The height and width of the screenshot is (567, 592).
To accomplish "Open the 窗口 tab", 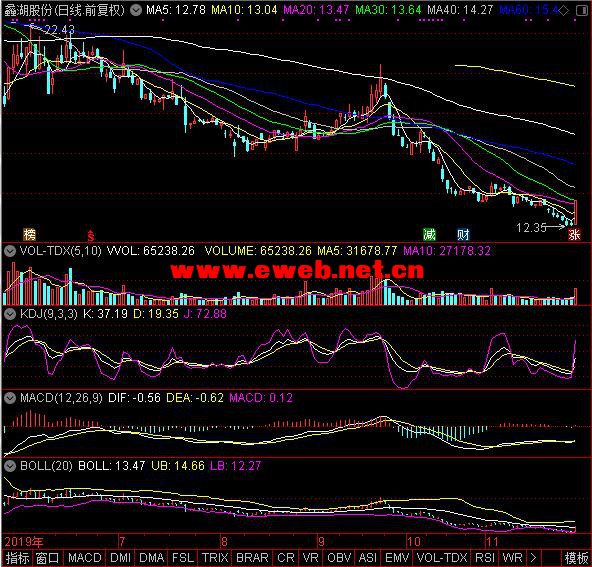I will [48, 558].
